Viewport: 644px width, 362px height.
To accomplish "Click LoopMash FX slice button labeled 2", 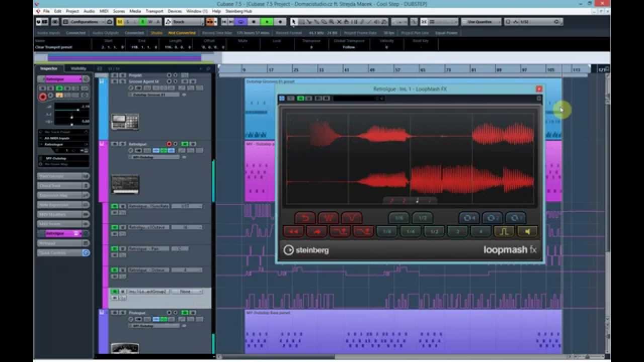I will tap(457, 232).
